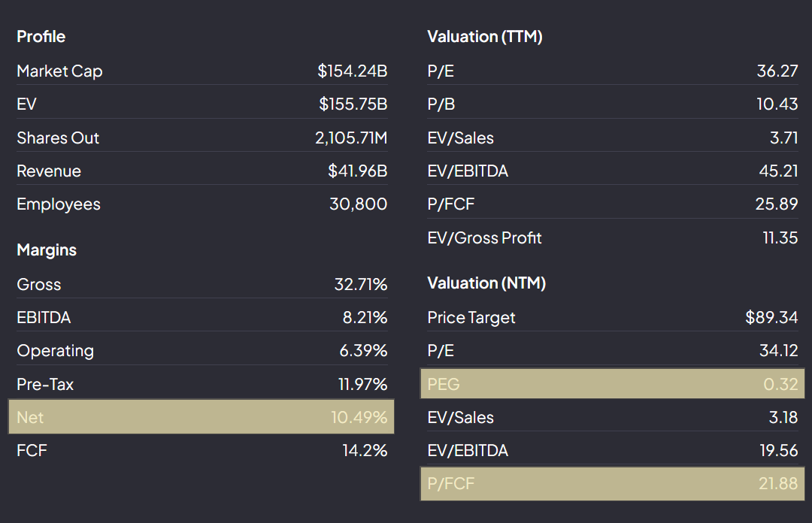Screen dimensions: 812x523
Task: Click the Profile section heading
Action: click(41, 37)
